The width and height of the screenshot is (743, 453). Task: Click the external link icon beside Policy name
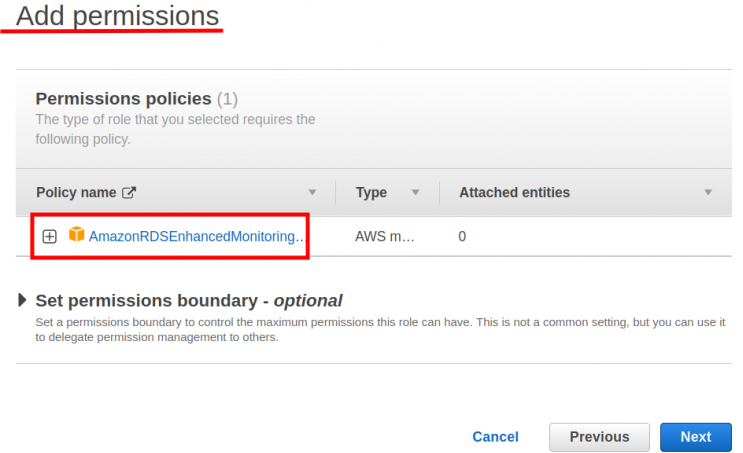point(128,193)
